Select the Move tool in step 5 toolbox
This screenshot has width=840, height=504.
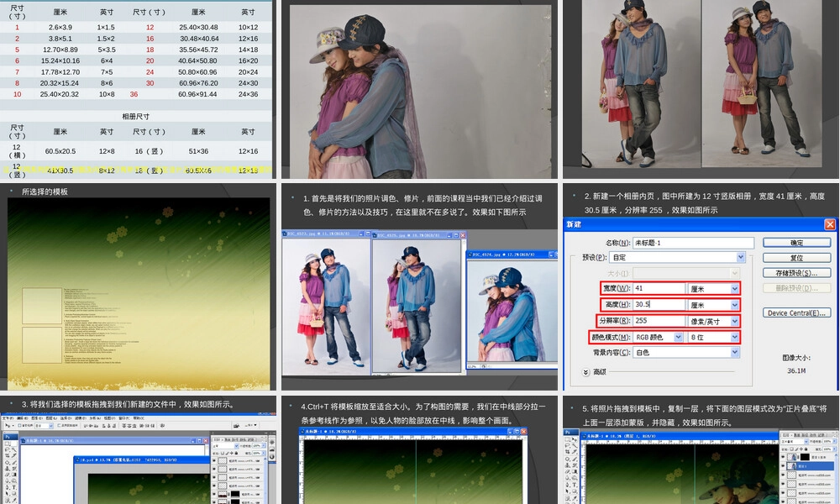coord(575,439)
